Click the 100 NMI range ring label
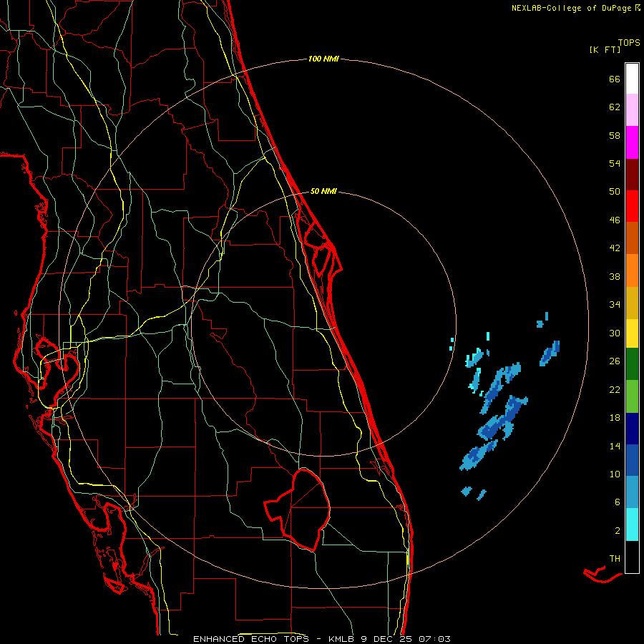Viewport: 644px width, 644px height. (323, 59)
